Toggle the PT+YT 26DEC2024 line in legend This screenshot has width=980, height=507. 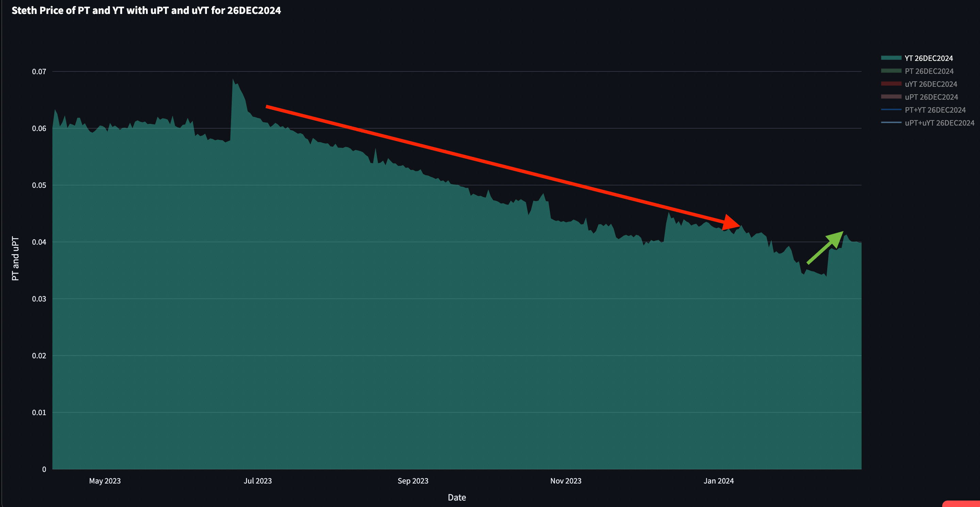pyautogui.click(x=935, y=110)
